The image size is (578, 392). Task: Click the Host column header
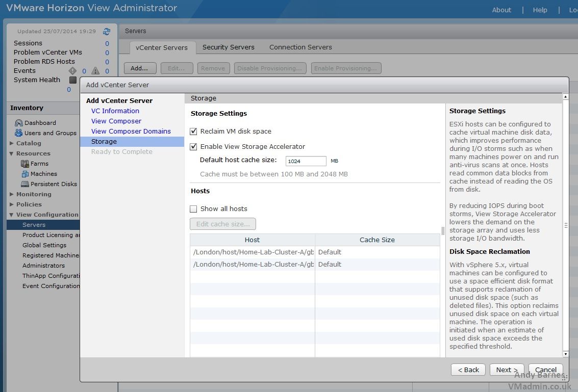pos(252,240)
